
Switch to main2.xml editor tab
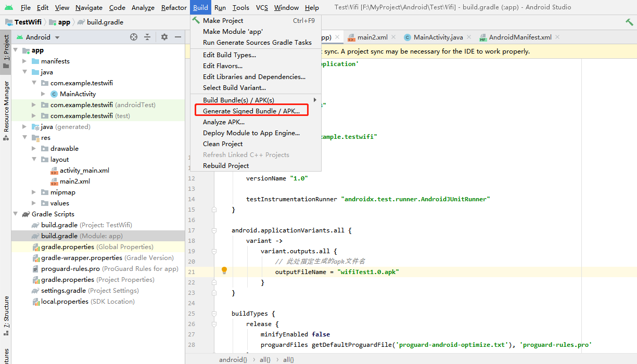[372, 37]
